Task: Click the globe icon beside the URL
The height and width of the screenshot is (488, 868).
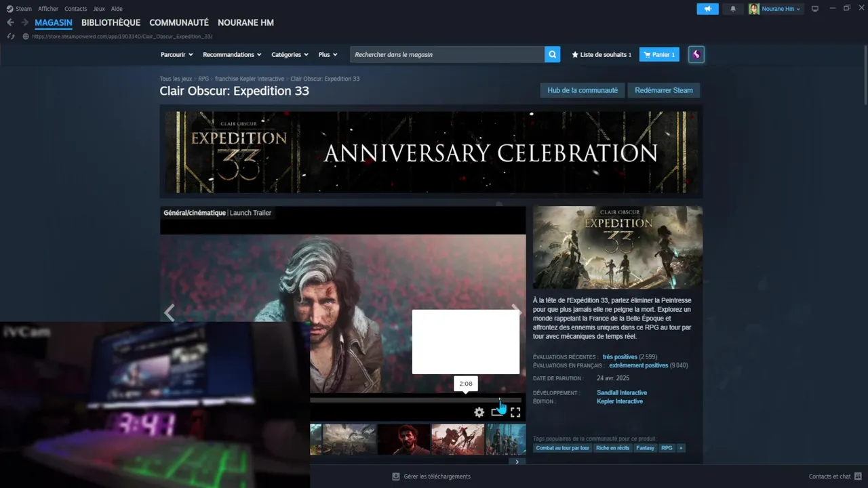Action: coord(26,36)
